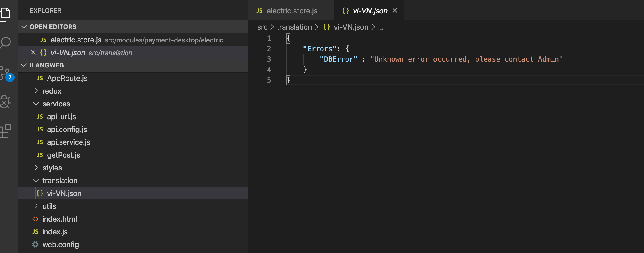This screenshot has height=253, width=644.
Task: Select electric.store.js in Open Editors
Action: click(76, 40)
